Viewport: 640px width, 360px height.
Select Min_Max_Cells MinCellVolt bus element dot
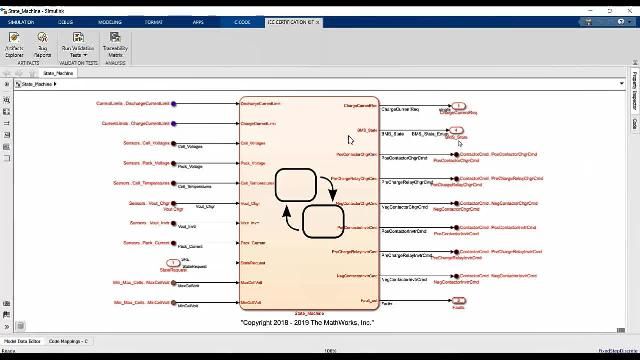click(173, 303)
